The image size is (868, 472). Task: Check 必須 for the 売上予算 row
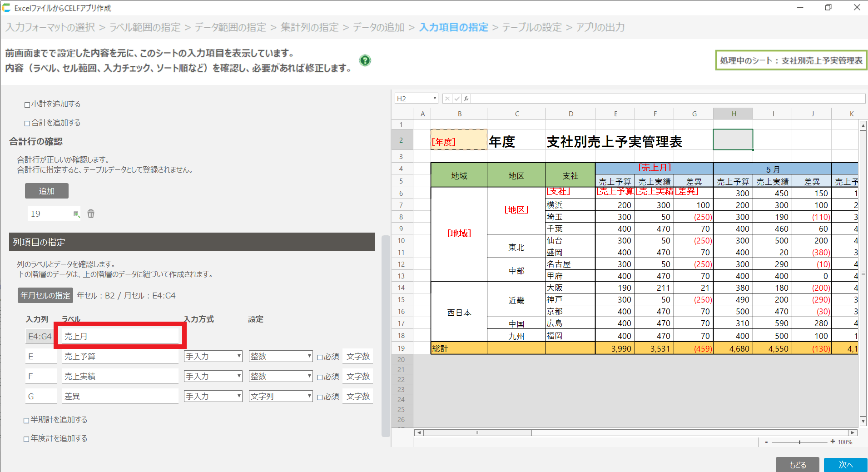point(320,357)
